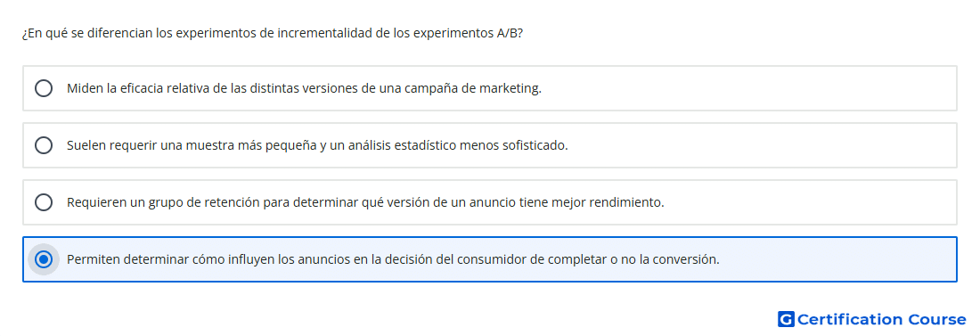980x336 pixels.
Task: Click empty area inside the first answer card
Action: [750, 88]
